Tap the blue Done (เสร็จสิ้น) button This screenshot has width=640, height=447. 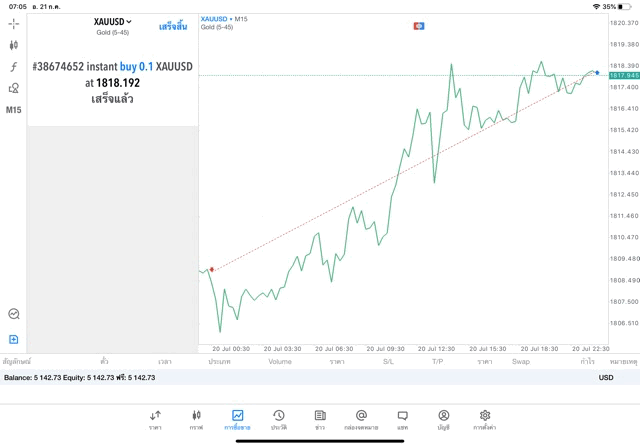click(173, 24)
